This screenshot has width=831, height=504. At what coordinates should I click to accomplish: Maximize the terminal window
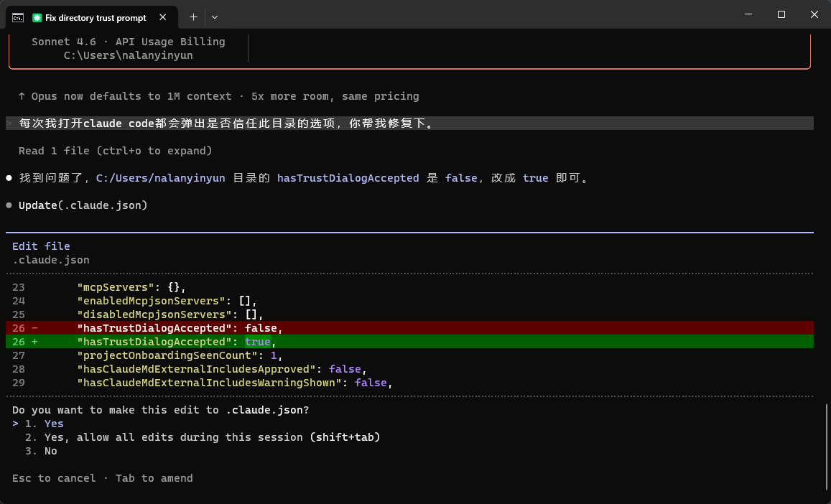tap(781, 14)
